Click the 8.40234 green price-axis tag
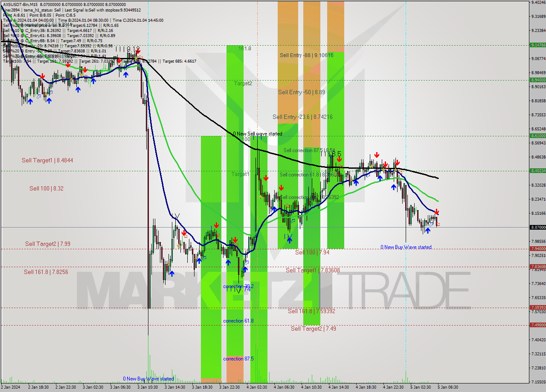This screenshot has height=392, width=546. click(537, 170)
